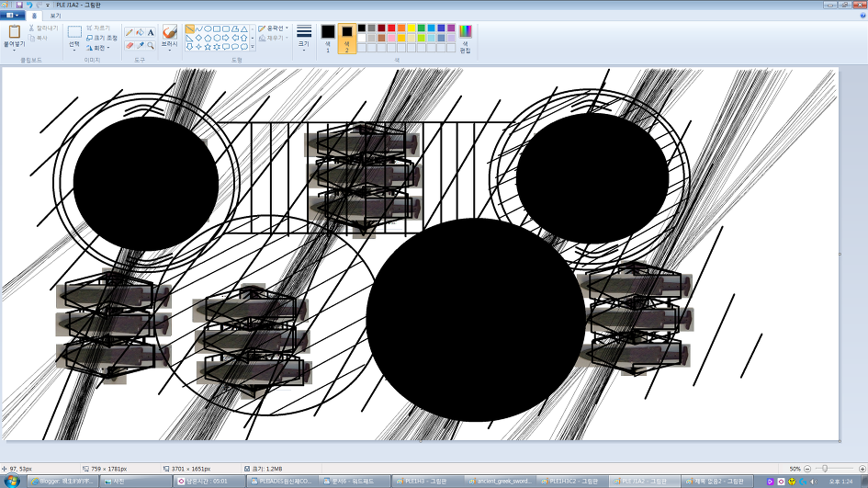Select the Eraser tool

[130, 45]
